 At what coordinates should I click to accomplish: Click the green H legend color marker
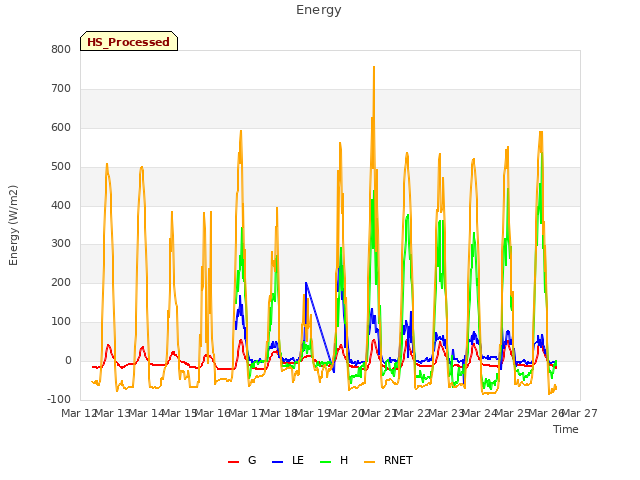point(325,462)
